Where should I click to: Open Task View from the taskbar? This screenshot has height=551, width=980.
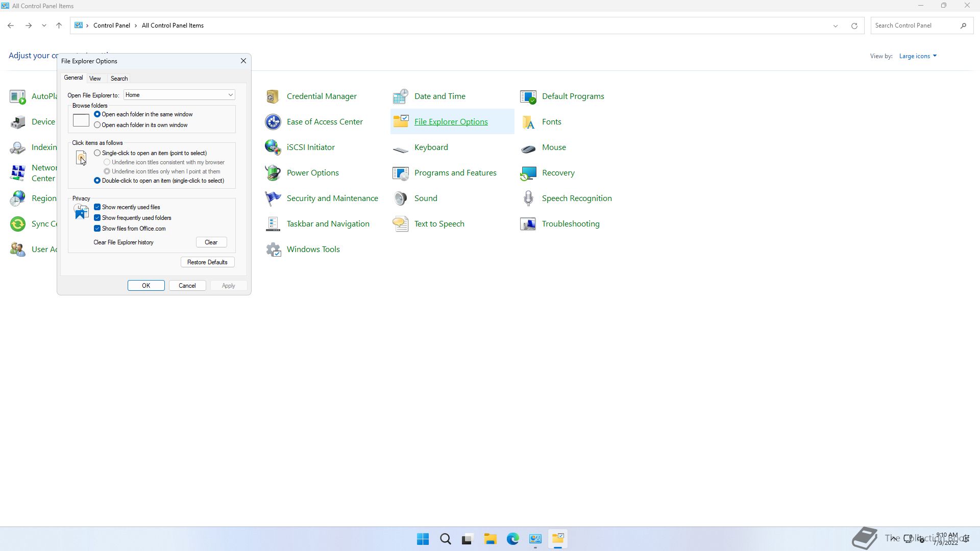[x=467, y=539]
